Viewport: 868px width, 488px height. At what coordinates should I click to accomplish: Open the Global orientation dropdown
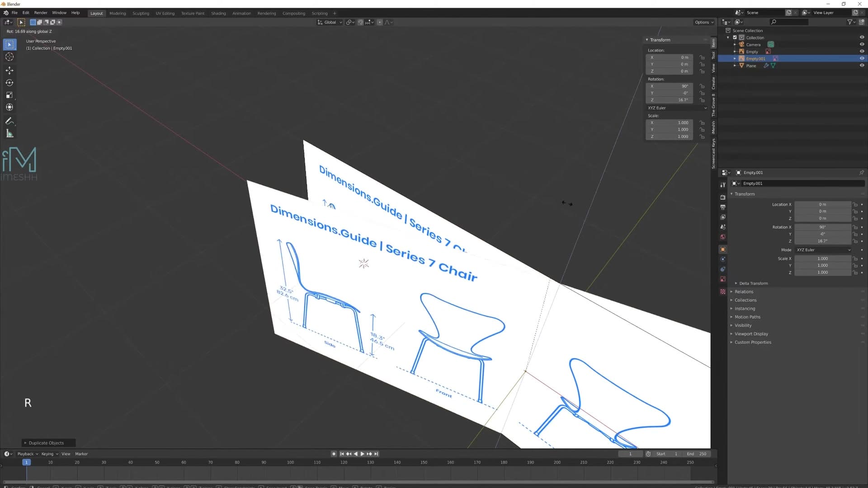(x=330, y=22)
